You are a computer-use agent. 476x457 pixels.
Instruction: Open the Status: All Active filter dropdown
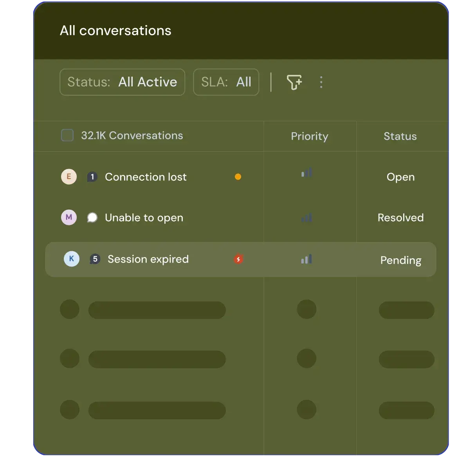[x=122, y=82]
